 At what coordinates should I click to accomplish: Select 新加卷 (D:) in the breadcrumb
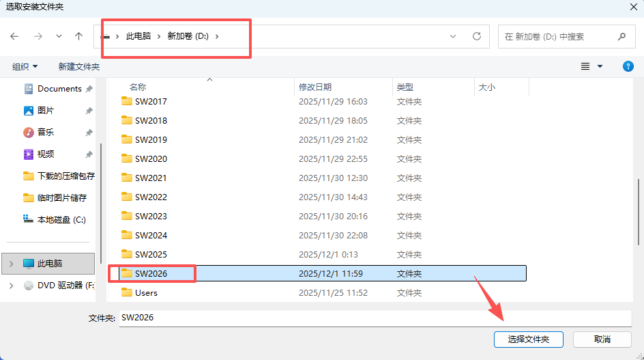click(x=188, y=36)
